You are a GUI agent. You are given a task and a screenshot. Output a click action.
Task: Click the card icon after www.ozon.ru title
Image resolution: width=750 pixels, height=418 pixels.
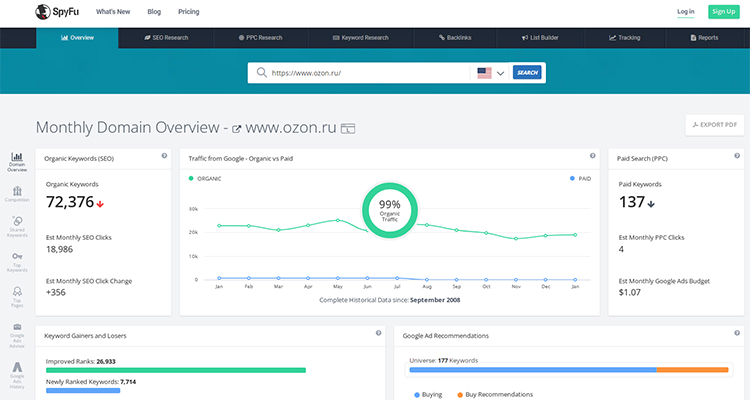(x=348, y=128)
